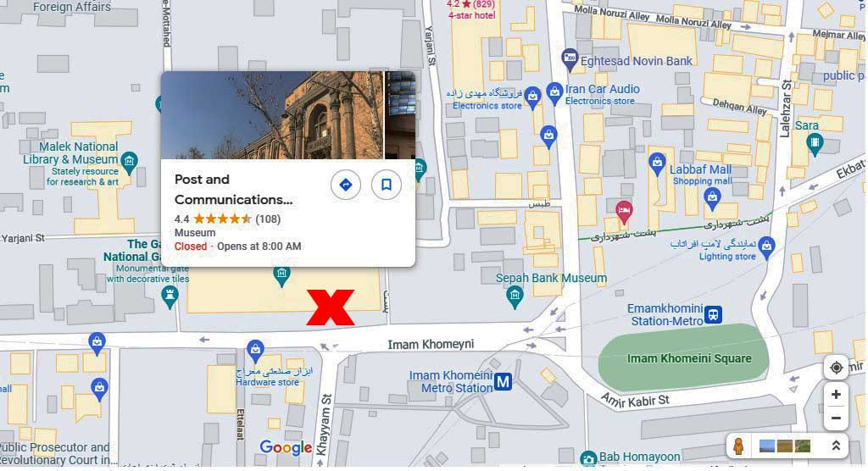The height and width of the screenshot is (471, 868).
Task: Open the Labbaf Mall shopping pin
Action: (657, 164)
